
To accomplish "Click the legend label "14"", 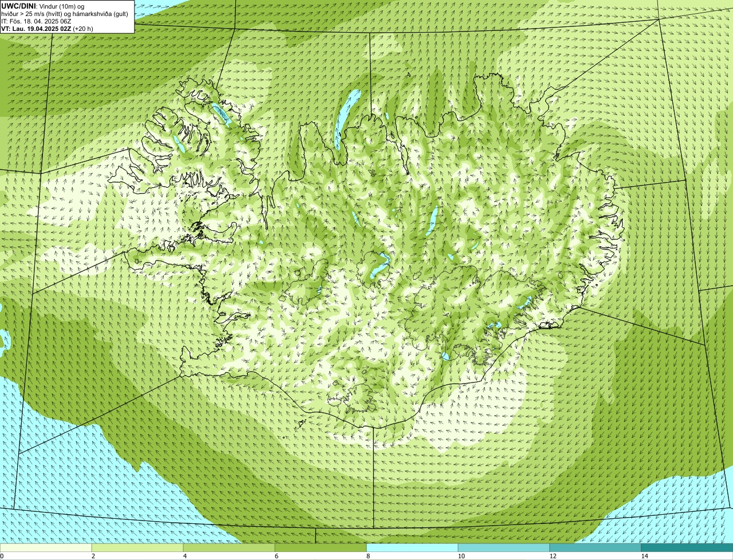I will click(644, 556).
